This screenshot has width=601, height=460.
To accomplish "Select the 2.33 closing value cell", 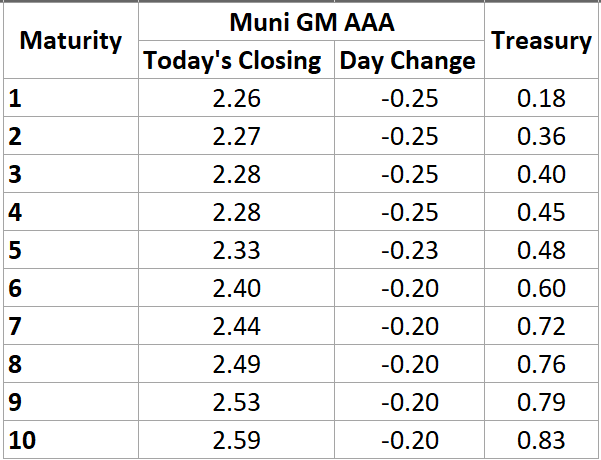I will coord(237,251).
